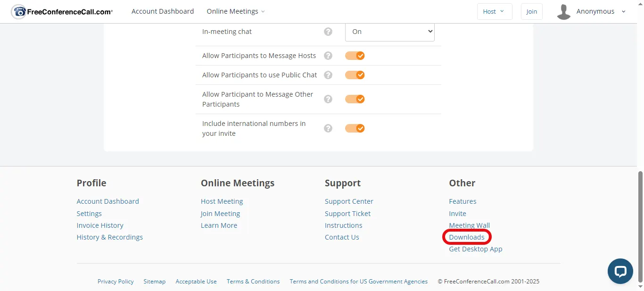
Task: Click the help icon for Message Other Participants
Action: [328, 99]
